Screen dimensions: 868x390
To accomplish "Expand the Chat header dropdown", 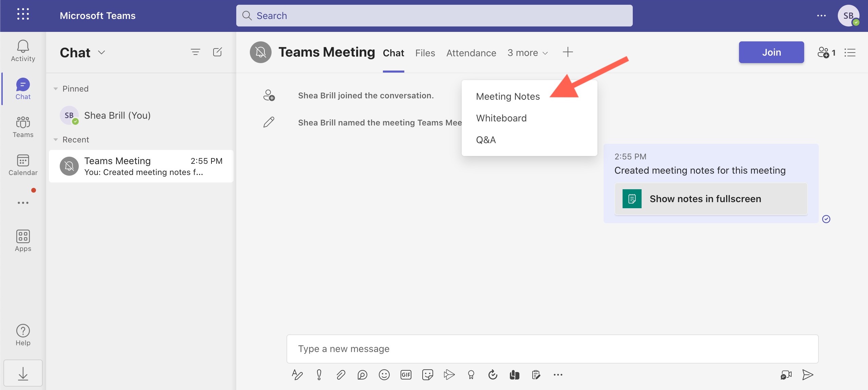I will (x=101, y=53).
